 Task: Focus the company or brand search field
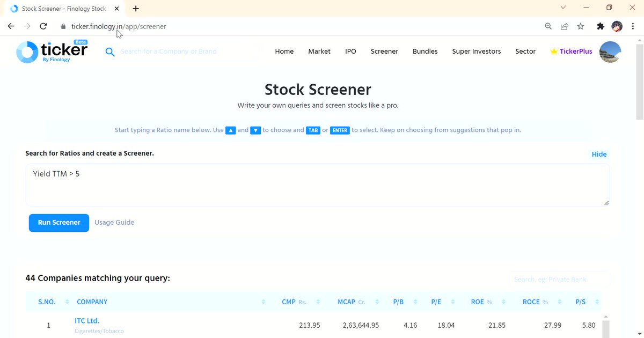click(x=169, y=52)
